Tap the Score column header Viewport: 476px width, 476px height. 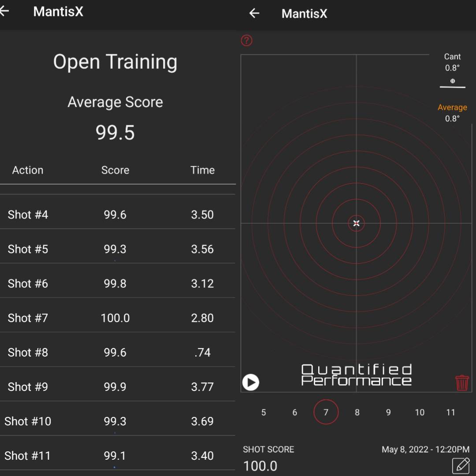115,170
